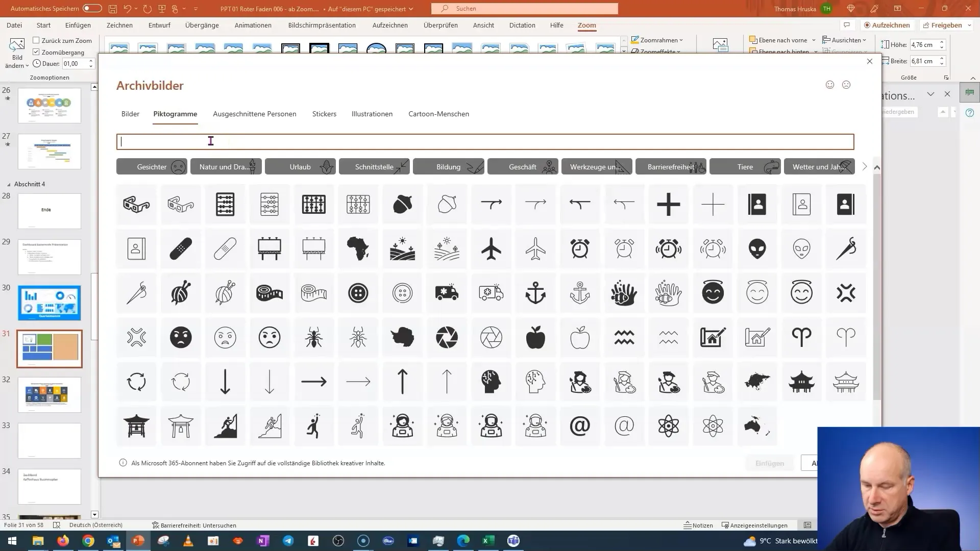Choose the solid angel face pictogram
This screenshot has width=980, height=551.
pos(713,293)
